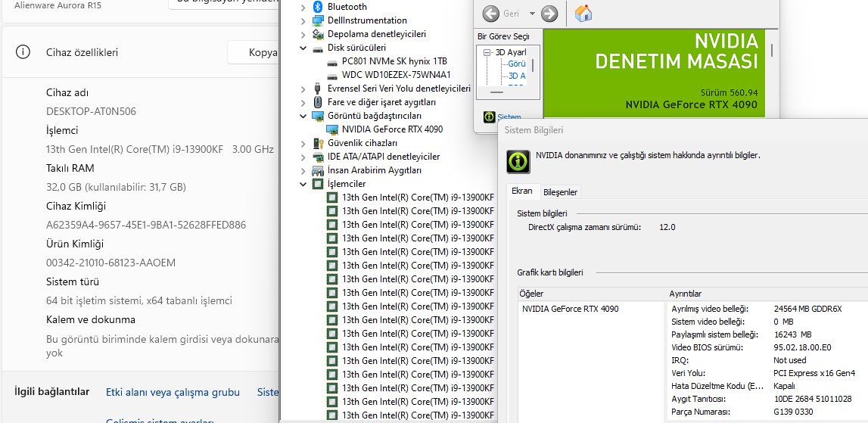Click the Cihaz Kimliği value A62359A4
The width and height of the screenshot is (868, 423).
click(146, 225)
